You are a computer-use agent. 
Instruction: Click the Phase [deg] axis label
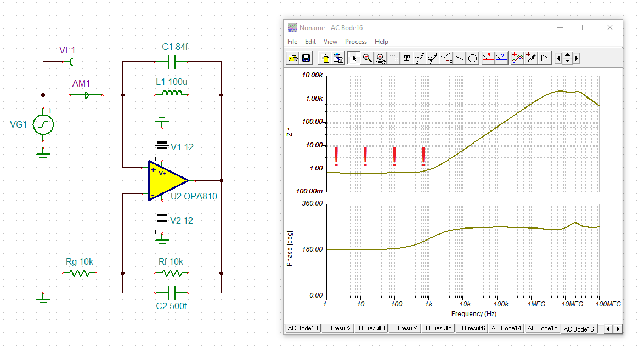point(290,248)
